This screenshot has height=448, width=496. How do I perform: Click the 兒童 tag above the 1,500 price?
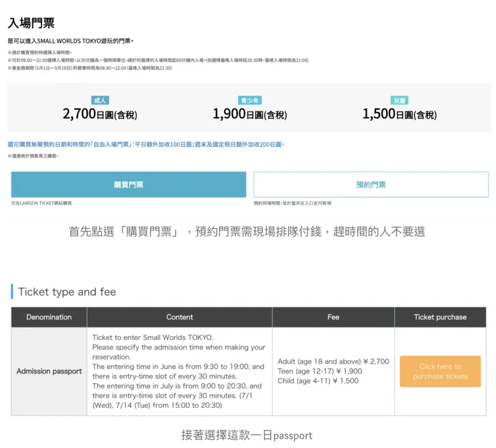click(x=399, y=101)
